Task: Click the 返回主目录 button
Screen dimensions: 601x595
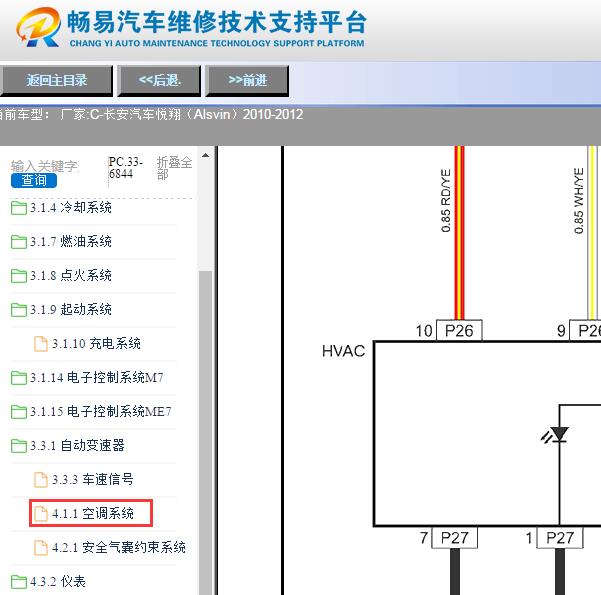Action: pos(56,81)
